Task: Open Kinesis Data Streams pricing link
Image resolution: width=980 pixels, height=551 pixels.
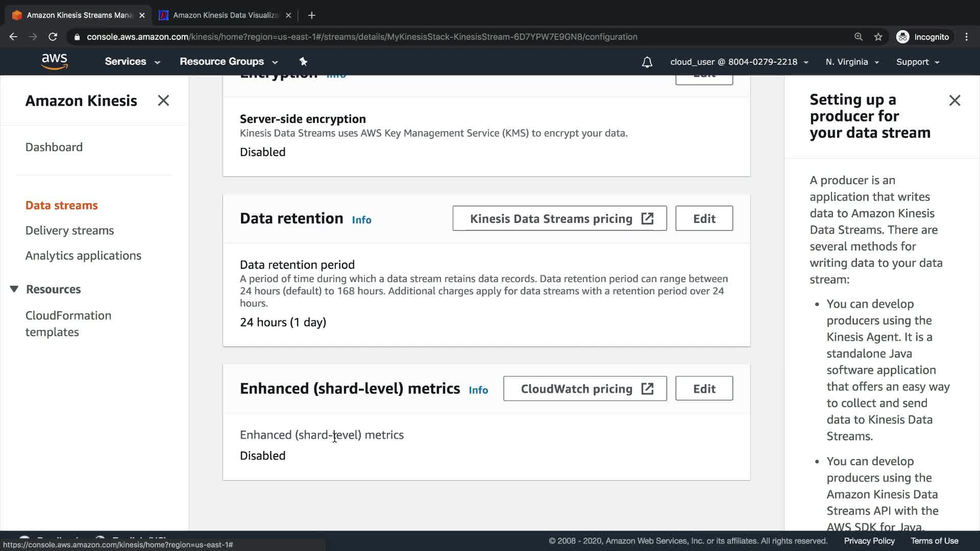Action: coord(559,219)
